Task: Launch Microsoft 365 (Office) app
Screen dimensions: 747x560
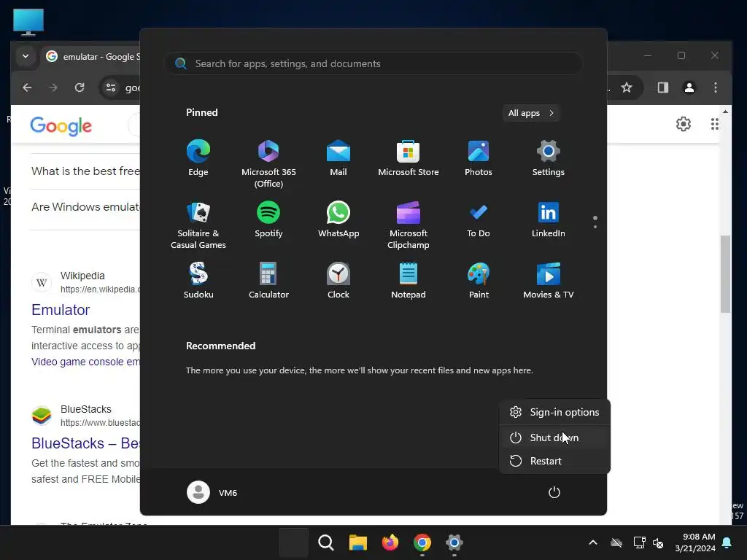Action: (x=268, y=164)
